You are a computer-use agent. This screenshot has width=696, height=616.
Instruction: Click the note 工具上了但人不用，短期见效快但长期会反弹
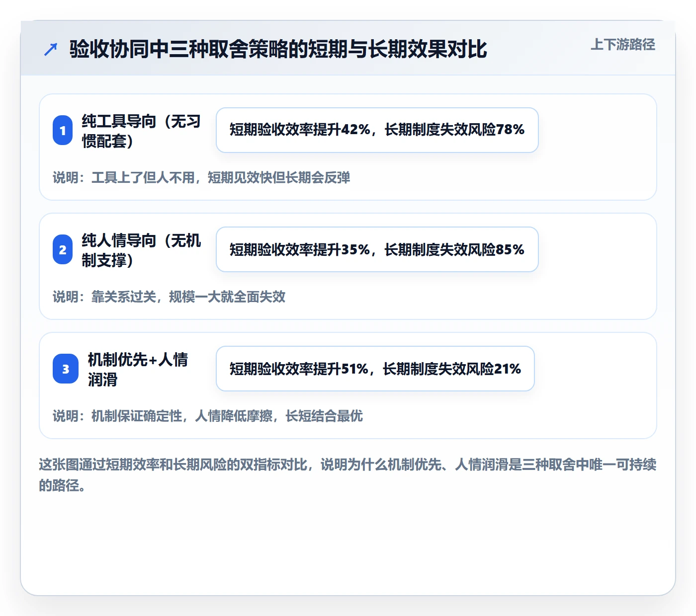[201, 177]
